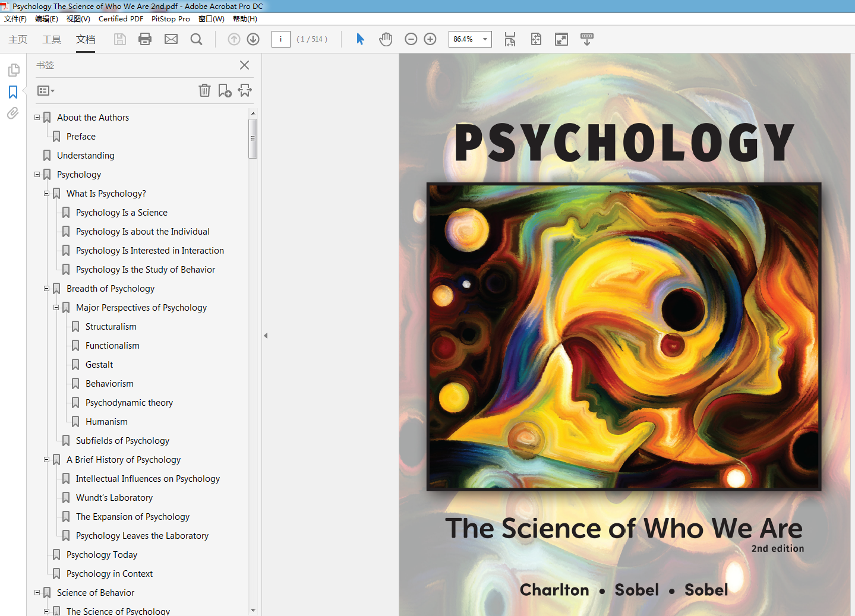The image size is (855, 616).
Task: Collapse A Brief History of Psychology
Action: (46, 460)
